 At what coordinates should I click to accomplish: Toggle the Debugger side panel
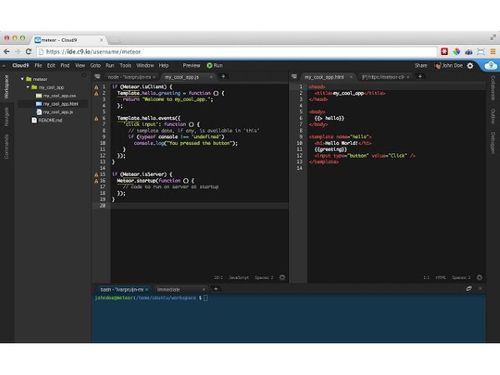(493, 143)
